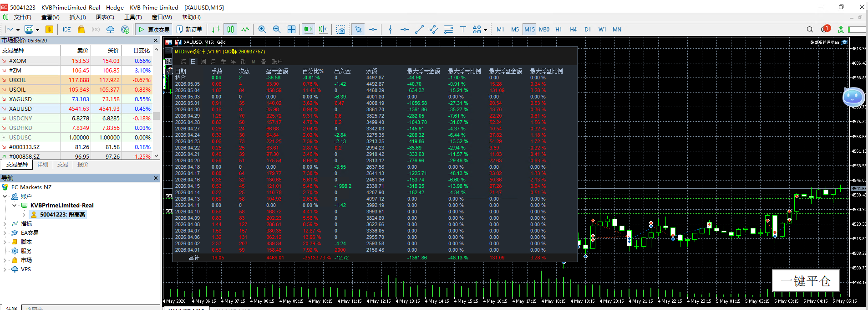Switch to the 报价 tab in Market Watch
Viewport: 868px width, 310px height.
83,165
